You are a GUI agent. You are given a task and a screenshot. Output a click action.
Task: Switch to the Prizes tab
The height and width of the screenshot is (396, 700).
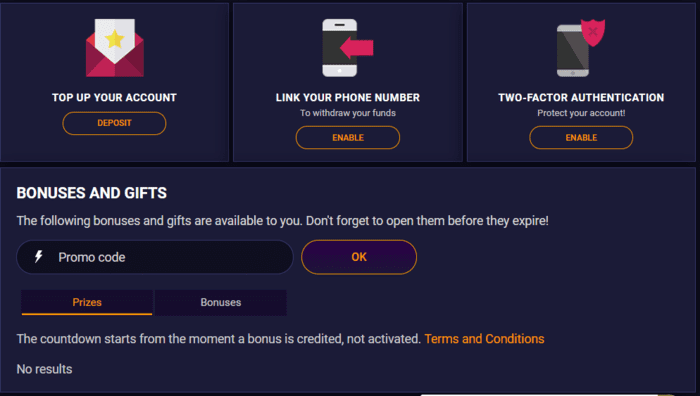tap(87, 302)
